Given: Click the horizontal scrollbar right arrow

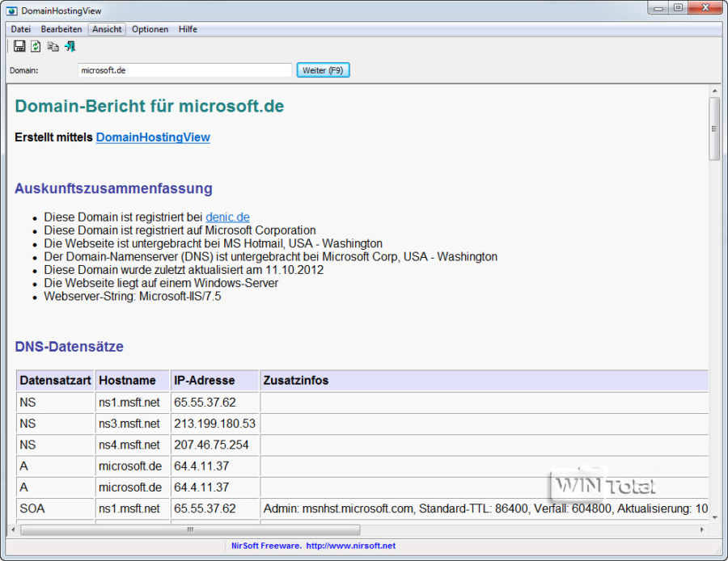Looking at the screenshot, I should pyautogui.click(x=701, y=529).
